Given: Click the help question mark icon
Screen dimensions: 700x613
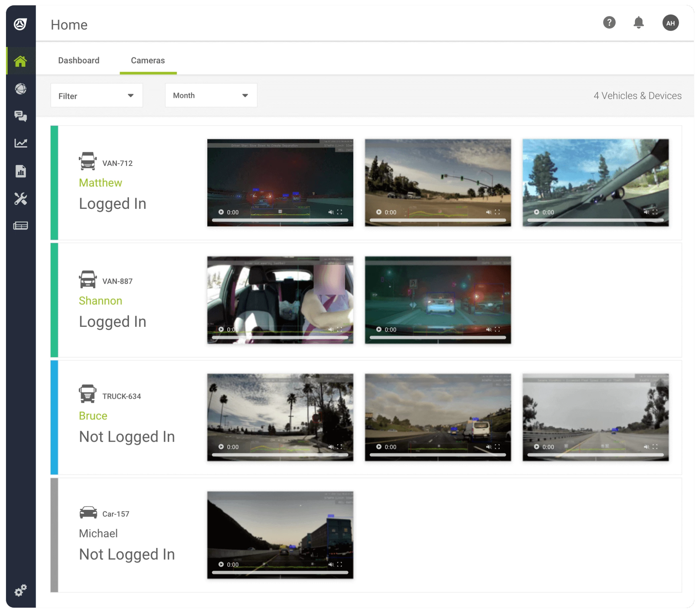Looking at the screenshot, I should point(609,23).
